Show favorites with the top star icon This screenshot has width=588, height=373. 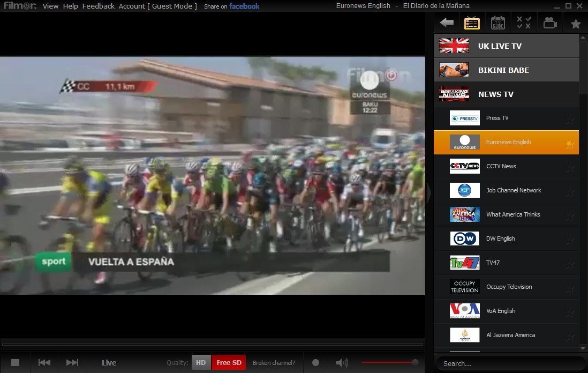click(576, 24)
